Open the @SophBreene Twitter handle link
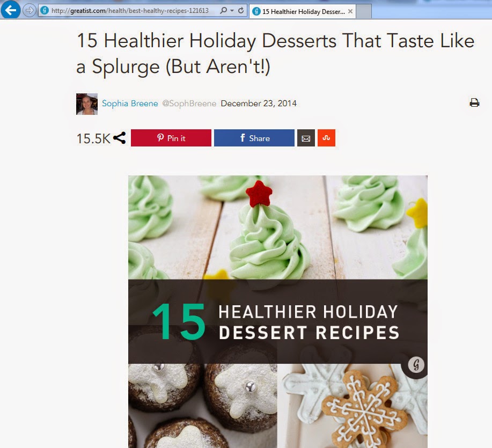The height and width of the screenshot is (448, 492). click(189, 103)
